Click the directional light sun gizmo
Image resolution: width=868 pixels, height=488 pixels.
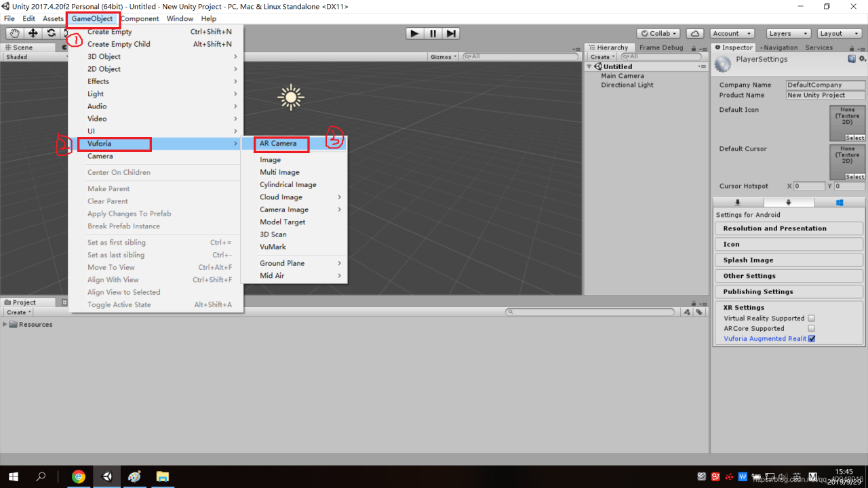click(x=291, y=98)
